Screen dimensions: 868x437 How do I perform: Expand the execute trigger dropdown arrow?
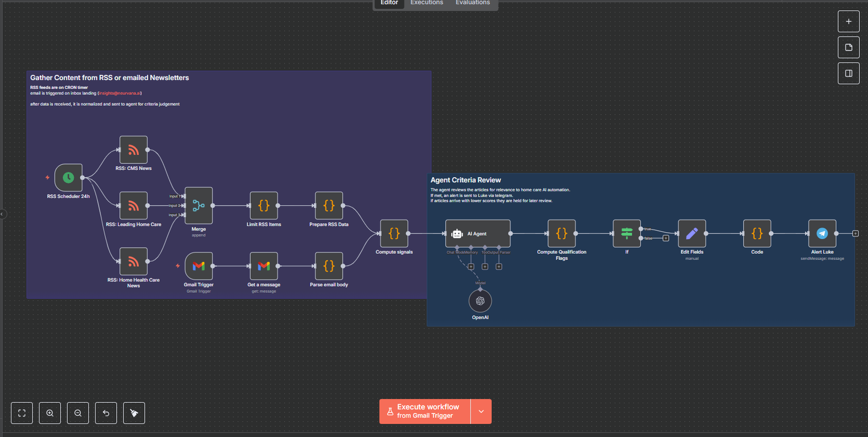point(481,412)
